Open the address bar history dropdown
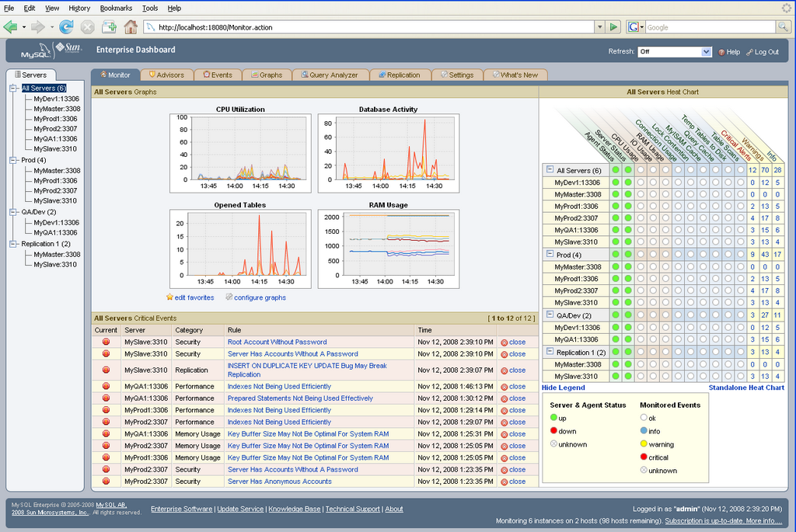This screenshot has height=532, width=796. click(x=600, y=27)
